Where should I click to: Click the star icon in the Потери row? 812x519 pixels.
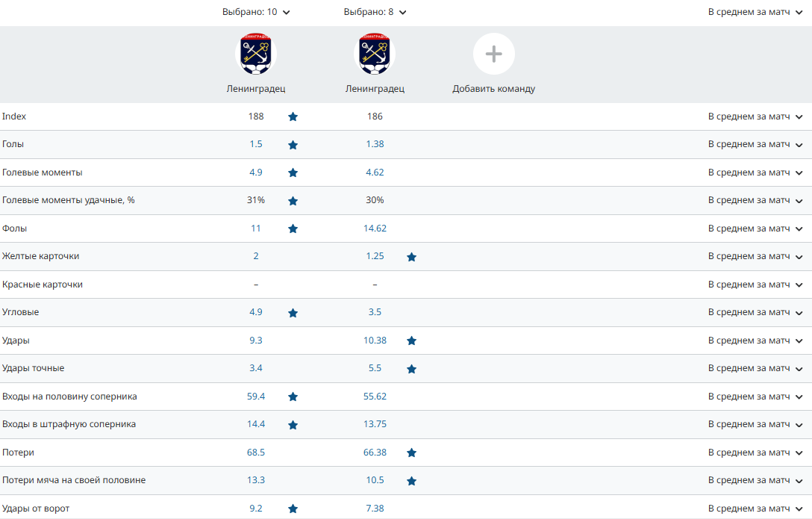click(x=411, y=453)
